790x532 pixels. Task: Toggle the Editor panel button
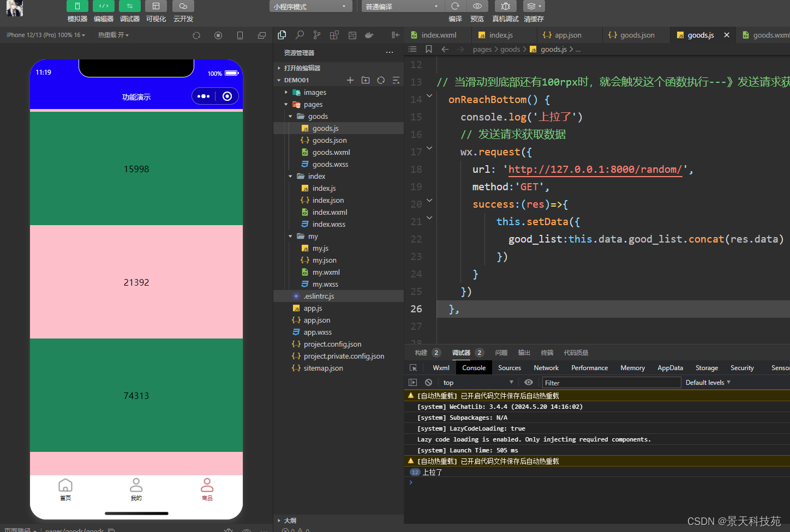[x=104, y=6]
